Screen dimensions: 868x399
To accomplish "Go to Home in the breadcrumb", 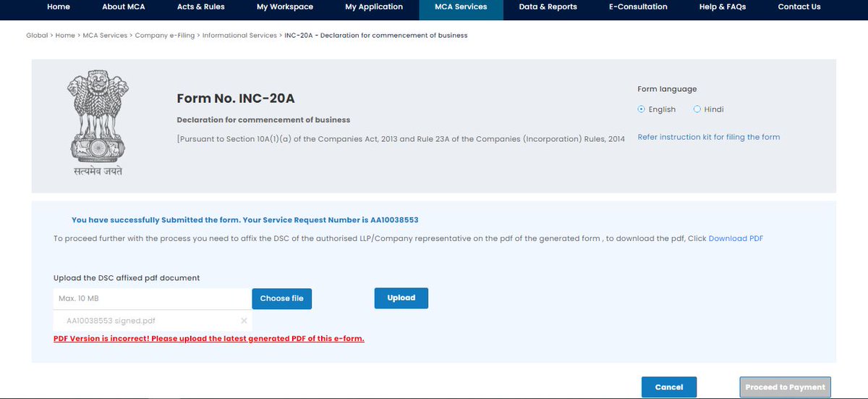I will point(65,35).
